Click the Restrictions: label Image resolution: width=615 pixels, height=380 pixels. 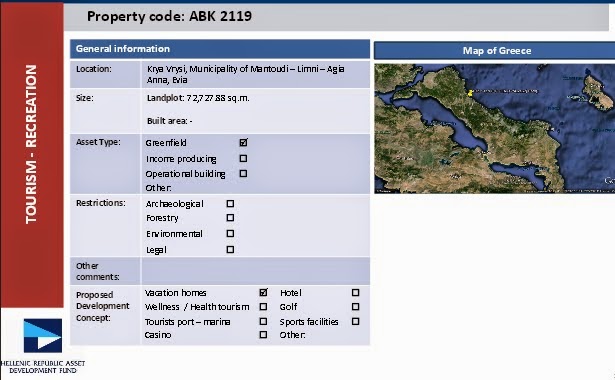(101, 203)
